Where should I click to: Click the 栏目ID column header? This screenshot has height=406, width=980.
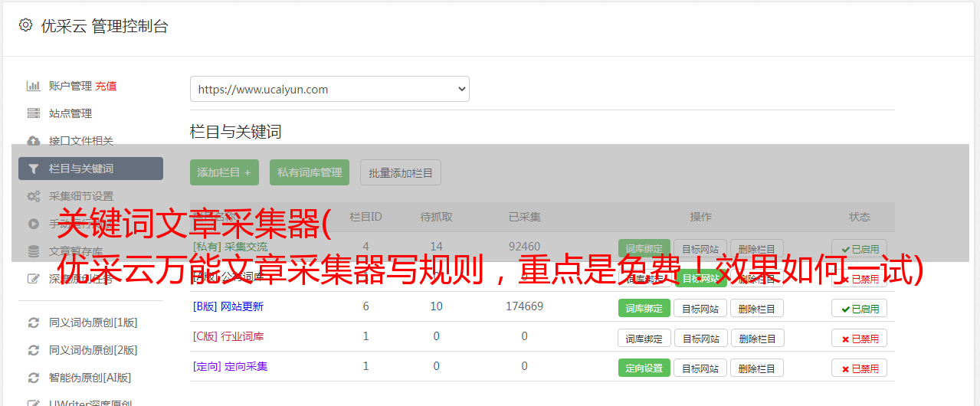point(365,217)
